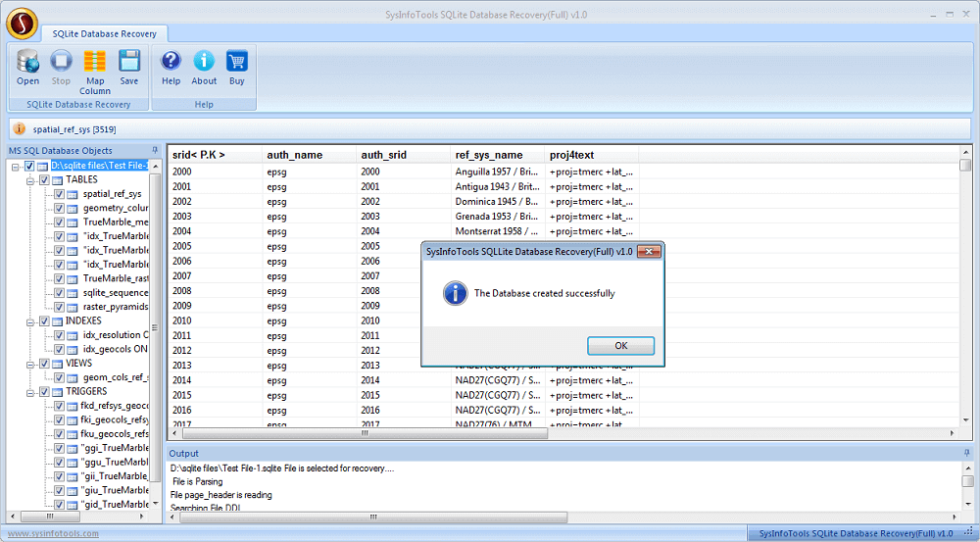Switch to SQLite Database Recovery ribbon tab
Screen dimensions: 980x542
pyautogui.click(x=105, y=33)
